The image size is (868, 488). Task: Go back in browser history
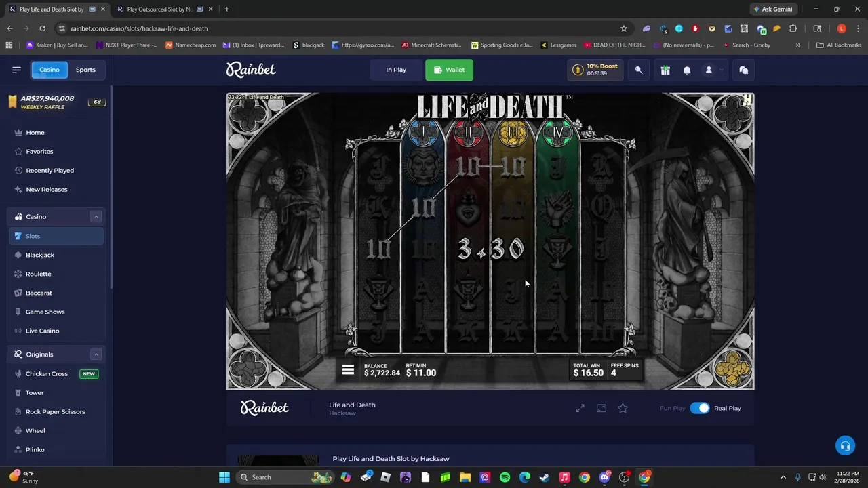9,28
